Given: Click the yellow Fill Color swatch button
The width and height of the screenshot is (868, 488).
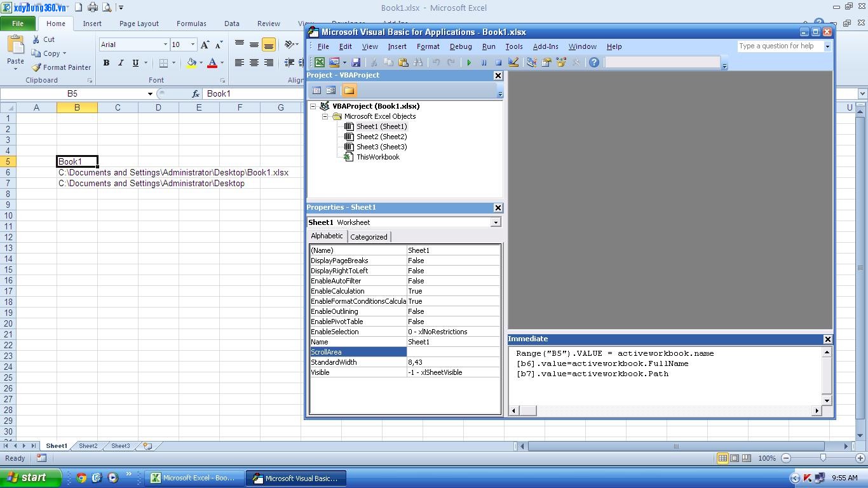Looking at the screenshot, I should (x=191, y=63).
